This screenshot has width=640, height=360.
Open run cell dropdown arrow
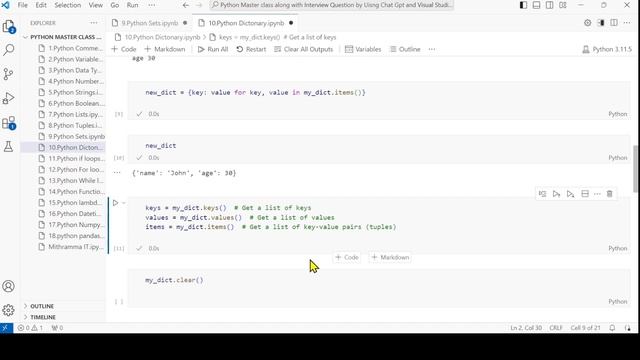124,202
